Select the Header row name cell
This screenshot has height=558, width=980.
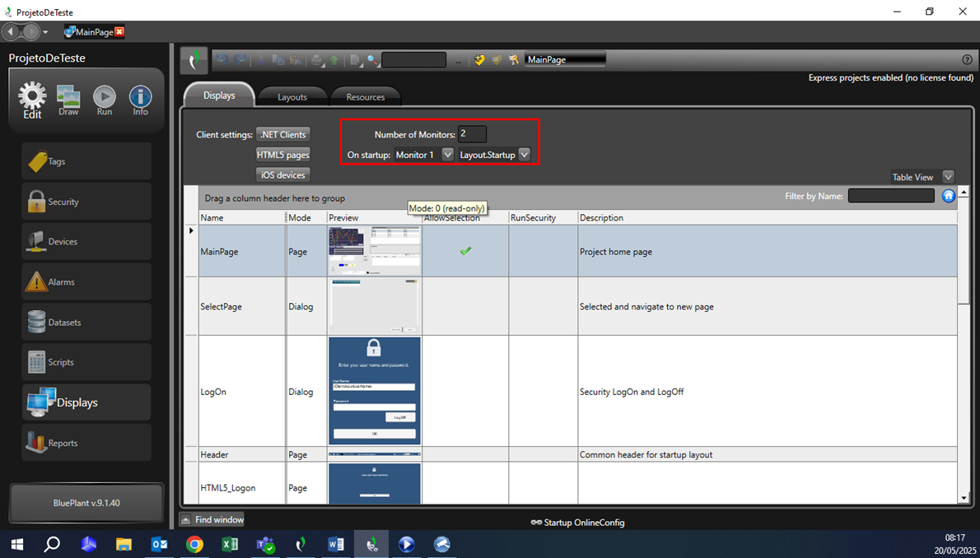[242, 454]
